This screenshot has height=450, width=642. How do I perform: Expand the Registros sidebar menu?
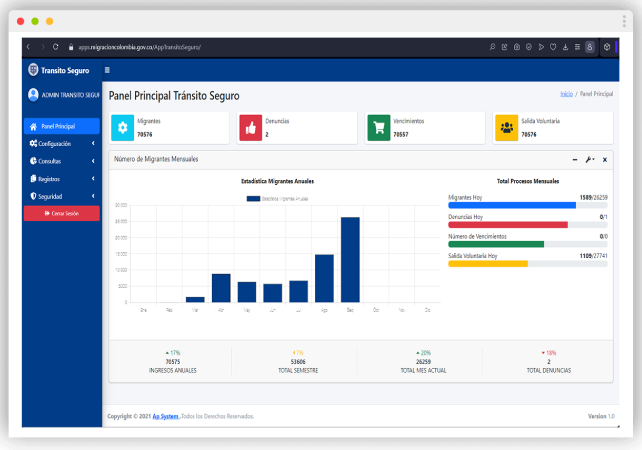tap(62, 179)
